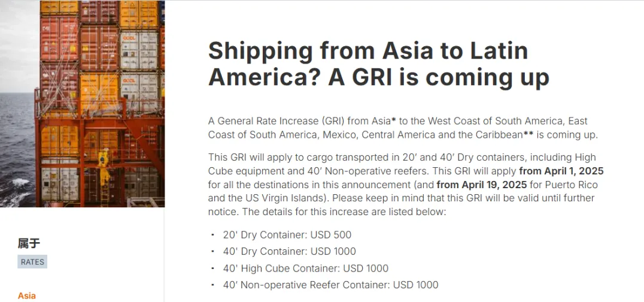Select the 40' Dry Container USD 1000 item
Image resolution: width=644 pixels, height=302 pixels.
point(289,252)
